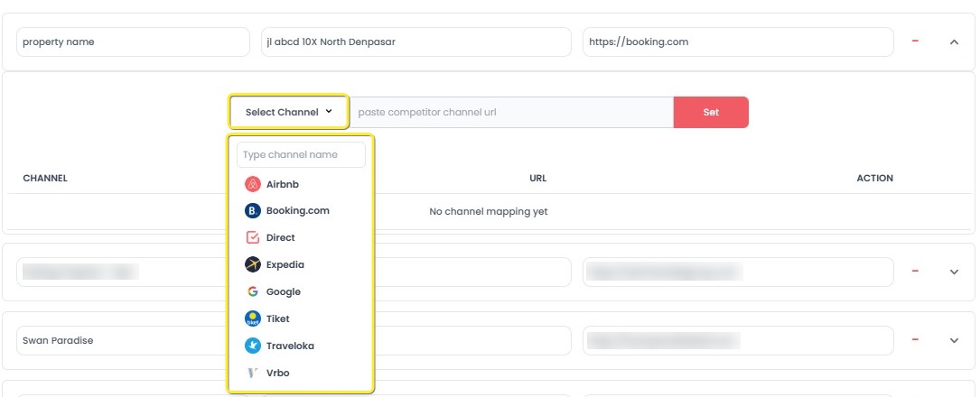Viewport: 980px width, 397px height.
Task: Click the https://booking.com URL field
Action: tap(738, 42)
